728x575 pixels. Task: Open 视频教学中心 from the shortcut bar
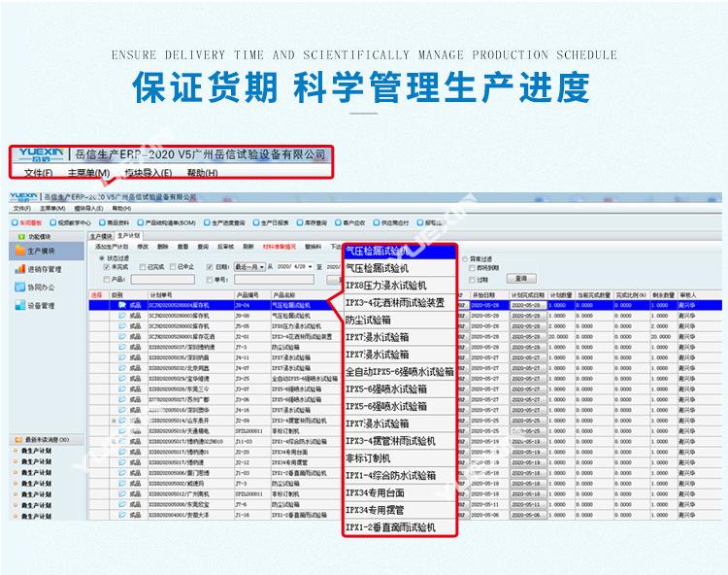tap(53, 223)
